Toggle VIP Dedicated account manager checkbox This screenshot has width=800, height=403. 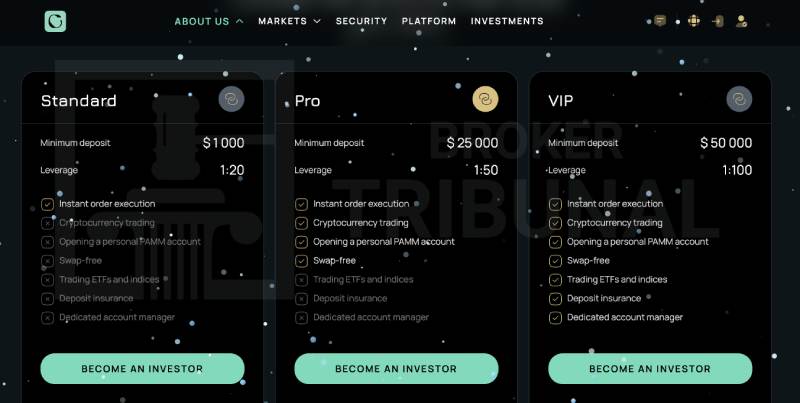pos(555,318)
